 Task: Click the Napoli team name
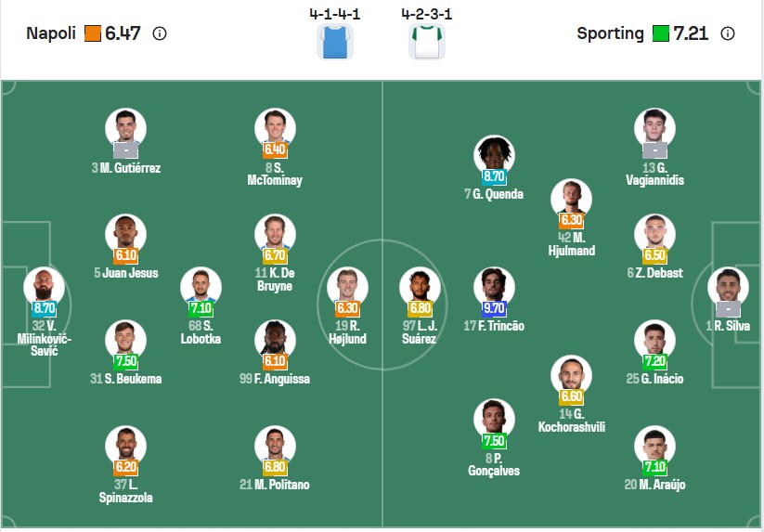[51, 33]
